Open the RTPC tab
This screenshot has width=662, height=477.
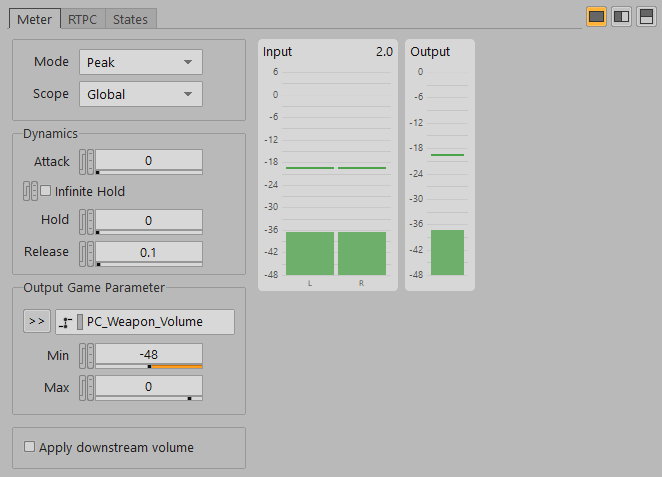click(x=82, y=19)
